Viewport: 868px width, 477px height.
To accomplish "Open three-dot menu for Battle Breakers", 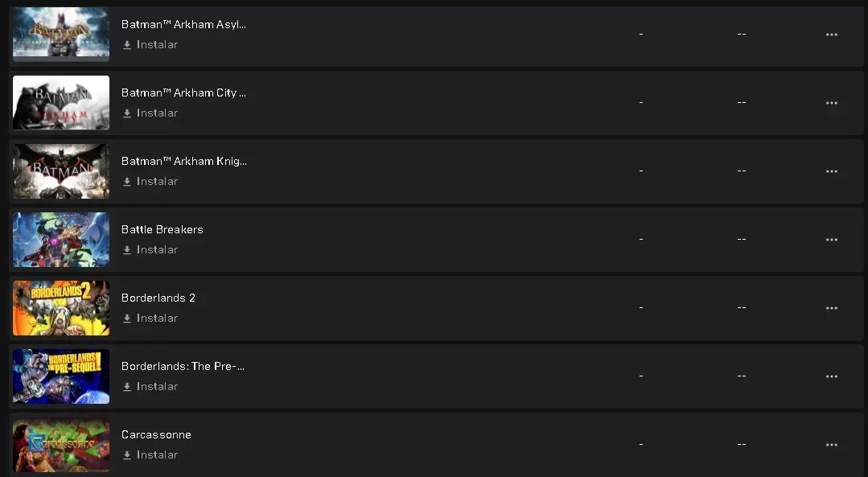I will click(832, 240).
